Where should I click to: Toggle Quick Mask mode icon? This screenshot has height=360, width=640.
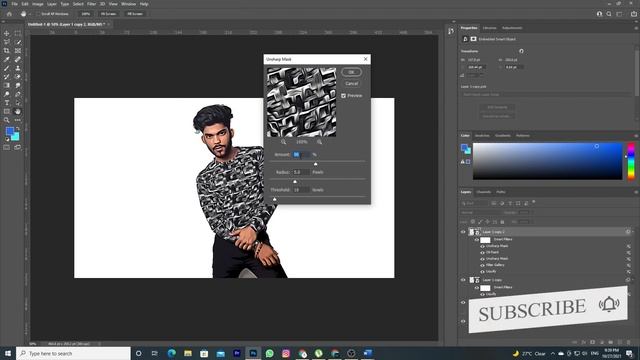click(7, 147)
